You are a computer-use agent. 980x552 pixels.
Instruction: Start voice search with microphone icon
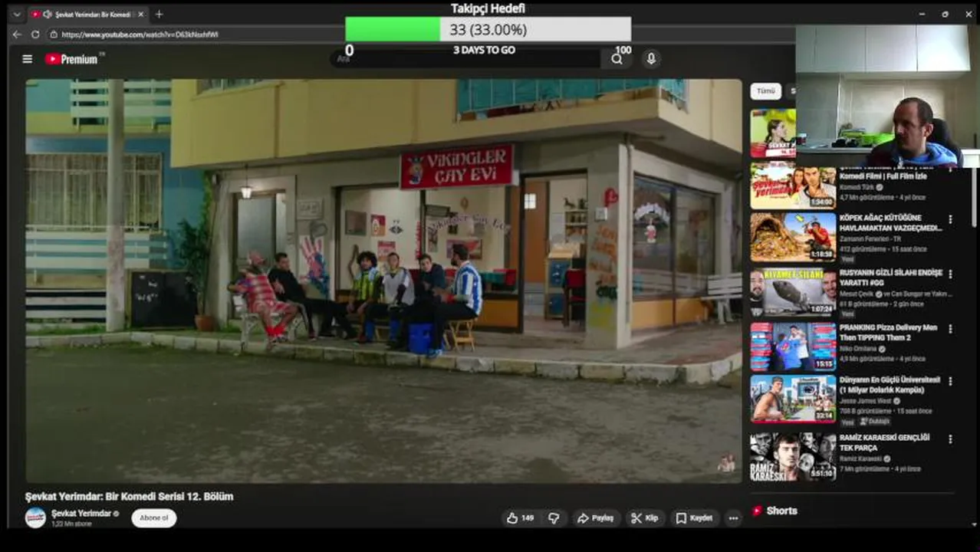[651, 59]
